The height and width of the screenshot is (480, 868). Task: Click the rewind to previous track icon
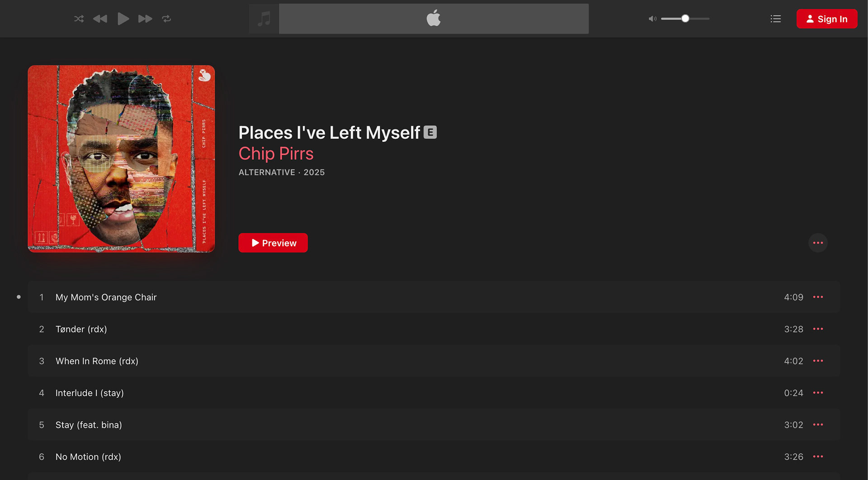click(100, 19)
